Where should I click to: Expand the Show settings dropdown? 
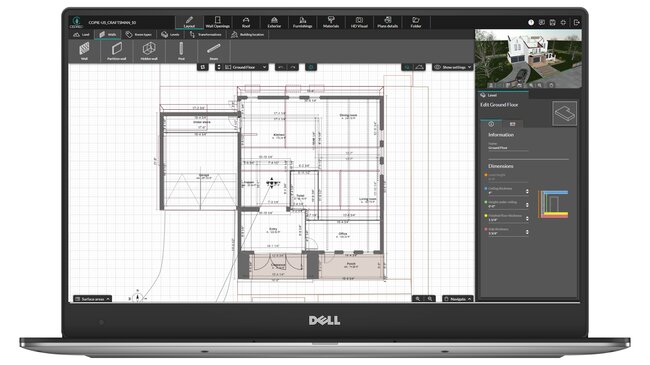(453, 67)
